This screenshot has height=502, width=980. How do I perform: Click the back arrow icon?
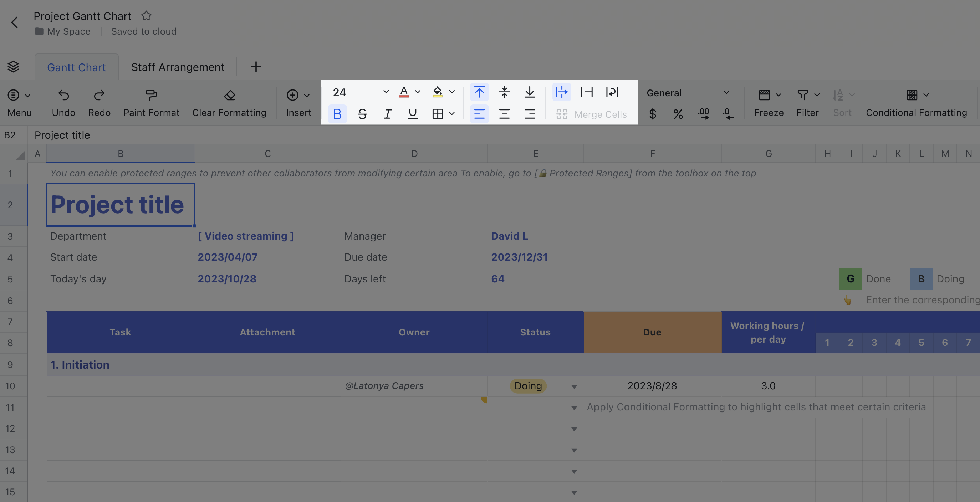[15, 22]
